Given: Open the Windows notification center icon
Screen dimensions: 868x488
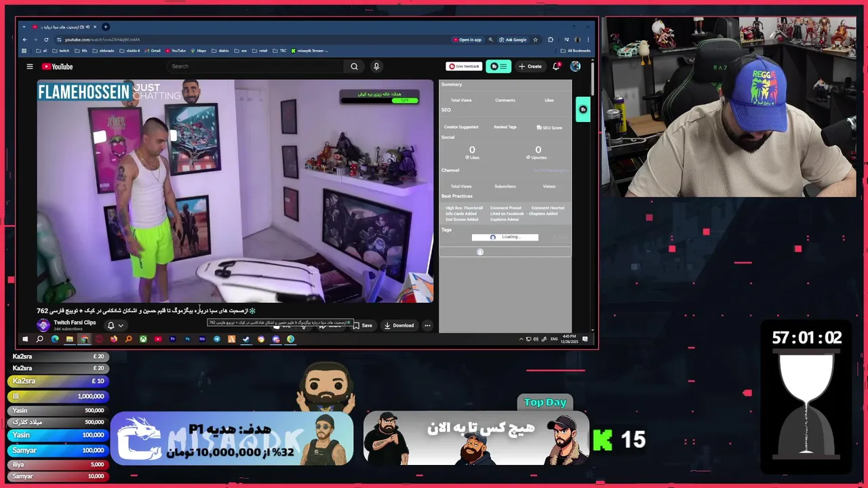Looking at the screenshot, I should tap(585, 339).
